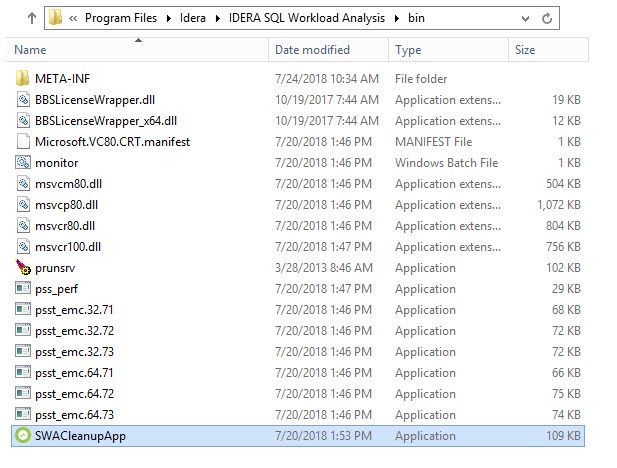
Task: Go to Program Files breadcrumb
Action: tap(121, 18)
